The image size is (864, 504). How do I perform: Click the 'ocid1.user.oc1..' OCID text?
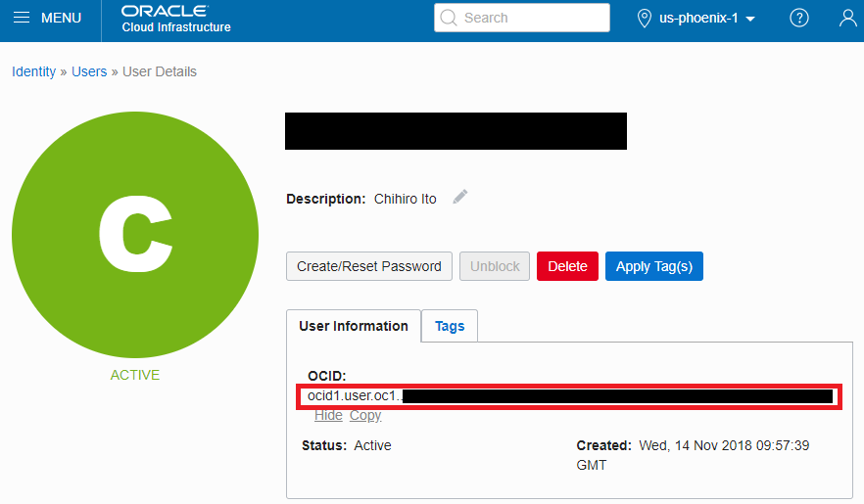355,395
